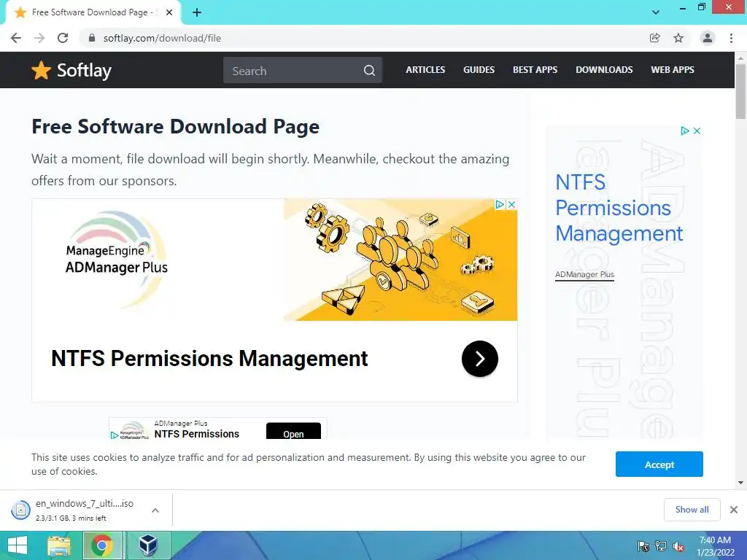Accept the cookies notice
The height and width of the screenshot is (560, 747).
[659, 464]
